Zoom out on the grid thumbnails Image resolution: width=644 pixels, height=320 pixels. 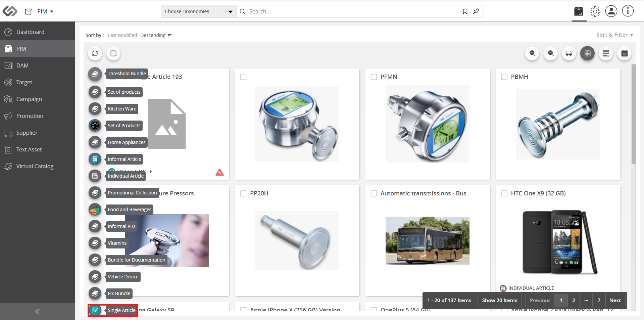pos(551,53)
